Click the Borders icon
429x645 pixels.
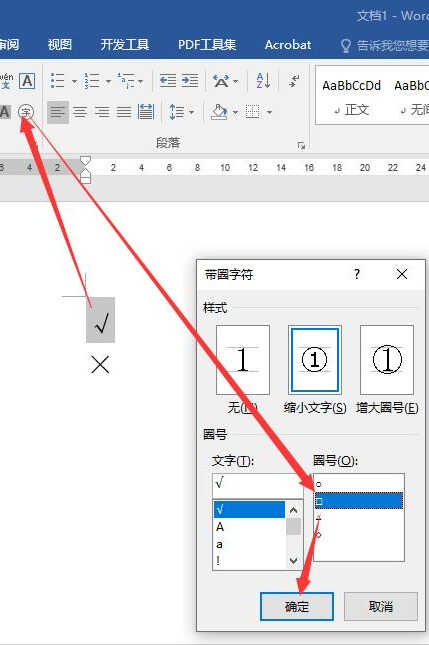(253, 112)
